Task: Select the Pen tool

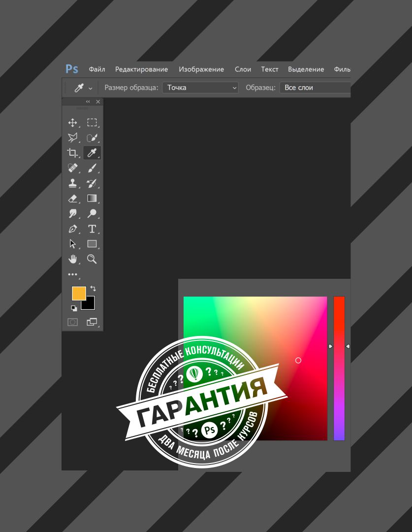Action: pyautogui.click(x=73, y=229)
